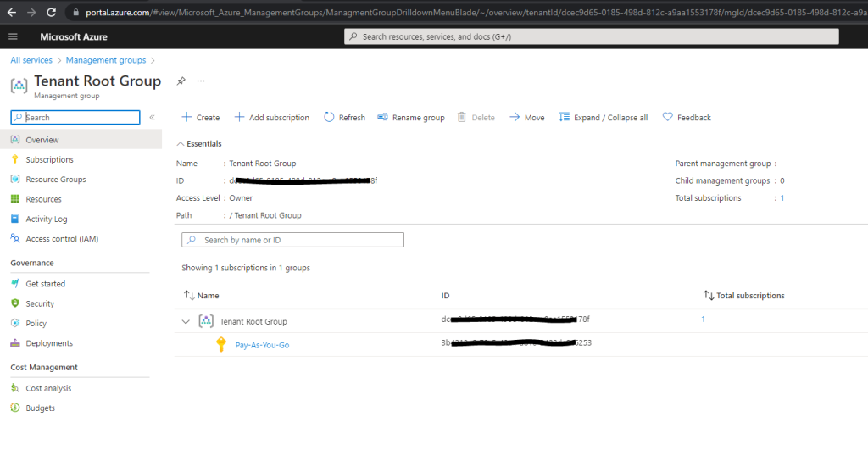
Task: Click the Move arrow command
Action: click(x=526, y=117)
